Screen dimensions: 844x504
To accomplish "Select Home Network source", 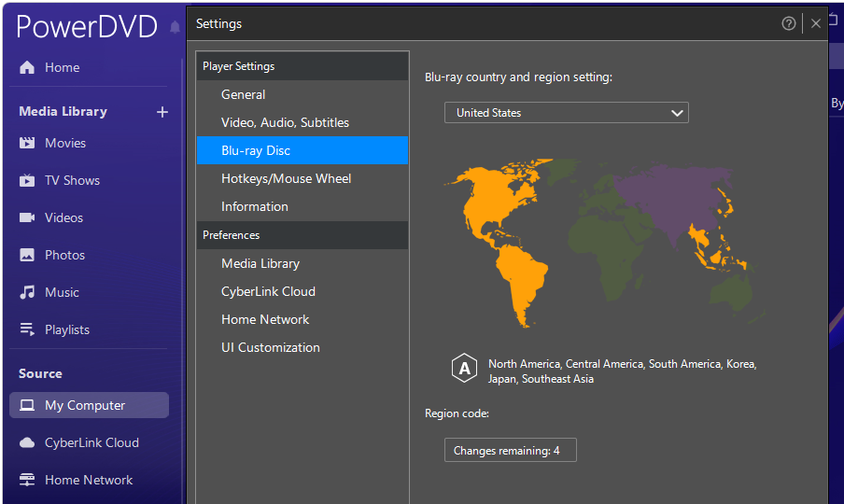I will [89, 480].
